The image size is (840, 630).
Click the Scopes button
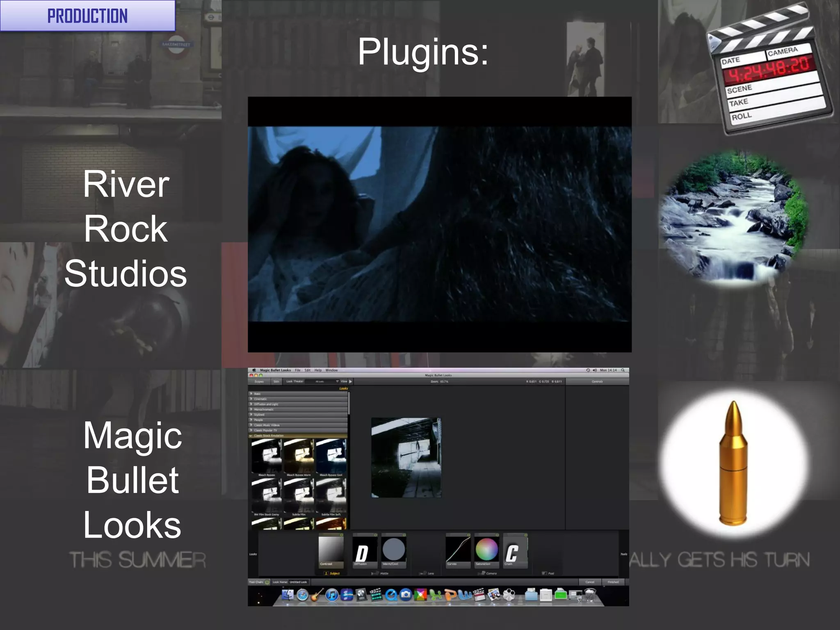point(259,381)
